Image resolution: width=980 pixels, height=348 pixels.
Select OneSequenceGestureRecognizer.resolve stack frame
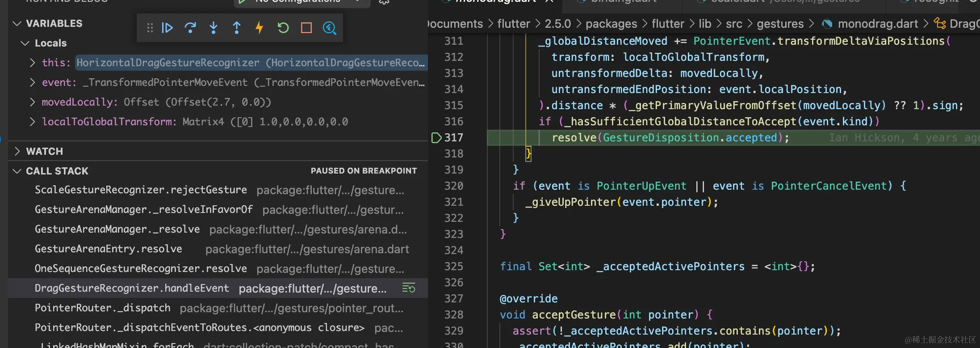click(x=218, y=268)
